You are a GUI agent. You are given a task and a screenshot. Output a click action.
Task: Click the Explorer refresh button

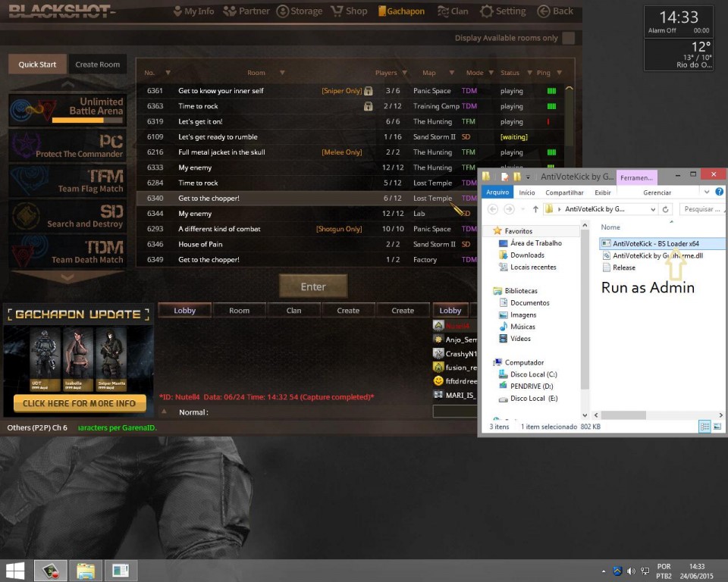[667, 209]
